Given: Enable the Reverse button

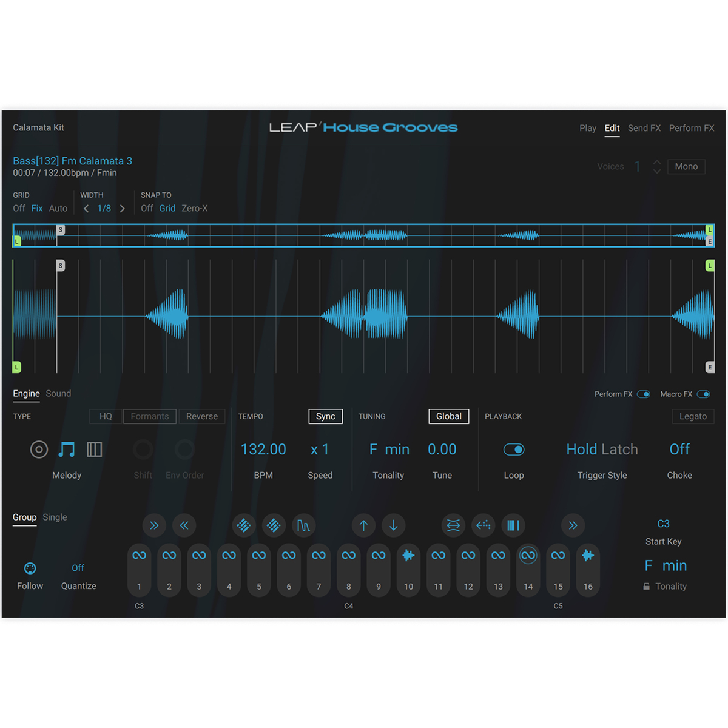Looking at the screenshot, I should click(201, 416).
